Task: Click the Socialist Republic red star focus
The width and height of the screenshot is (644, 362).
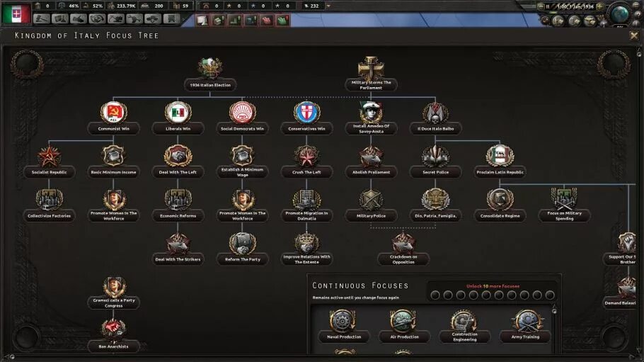Action: (x=49, y=162)
